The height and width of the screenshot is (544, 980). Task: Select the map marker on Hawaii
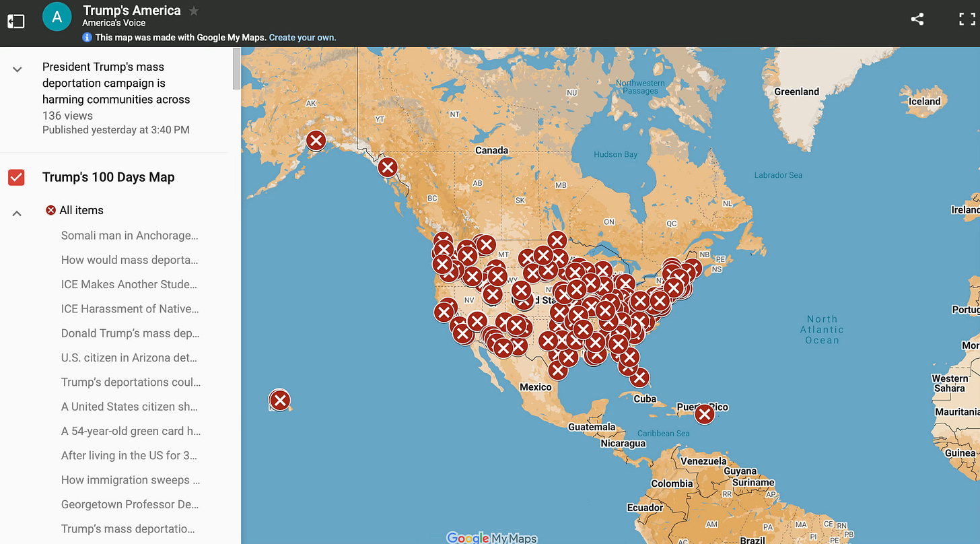pos(279,401)
